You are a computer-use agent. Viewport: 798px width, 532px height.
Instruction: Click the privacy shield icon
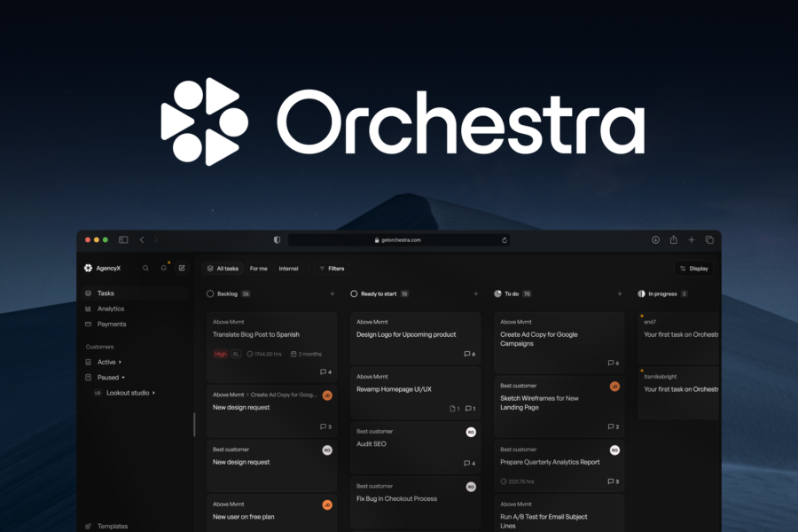click(277, 239)
